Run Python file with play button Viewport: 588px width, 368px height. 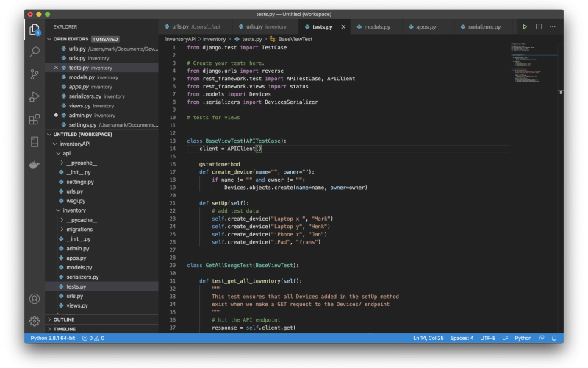525,26
